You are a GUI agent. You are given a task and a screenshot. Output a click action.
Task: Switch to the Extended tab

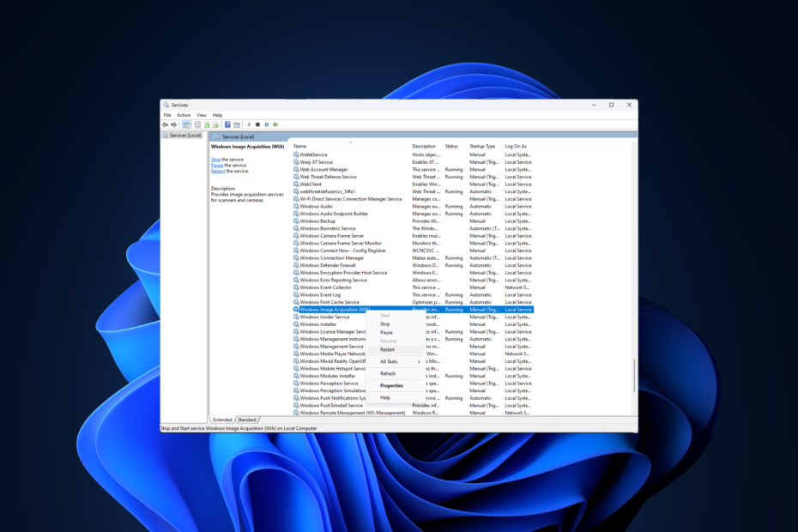click(222, 420)
